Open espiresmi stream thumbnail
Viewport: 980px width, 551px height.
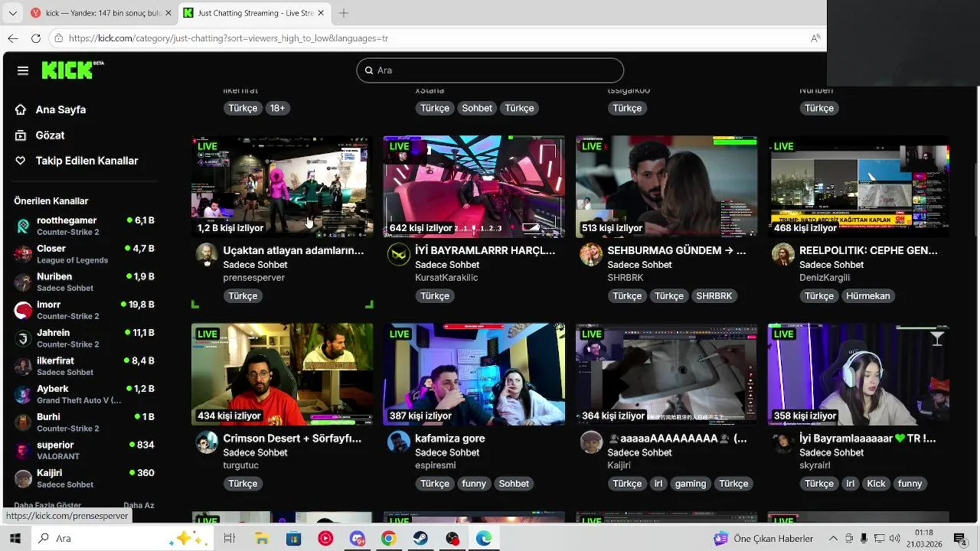[474, 374]
